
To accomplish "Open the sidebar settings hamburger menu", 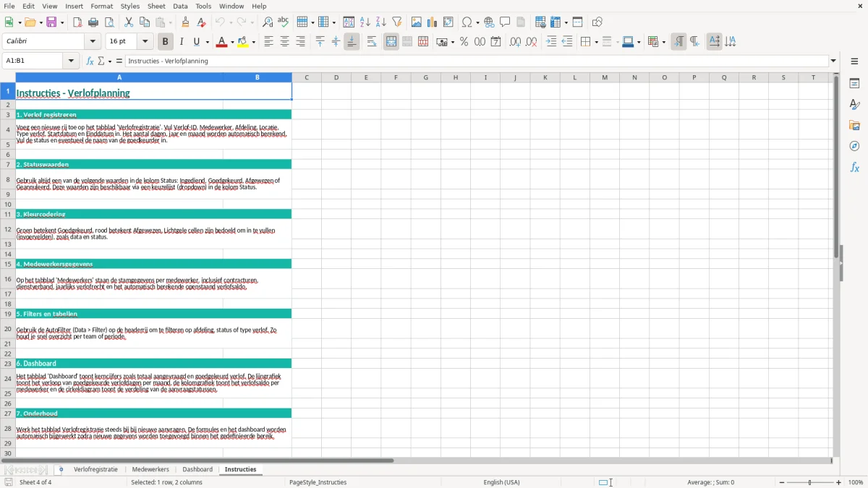I will (x=854, y=61).
